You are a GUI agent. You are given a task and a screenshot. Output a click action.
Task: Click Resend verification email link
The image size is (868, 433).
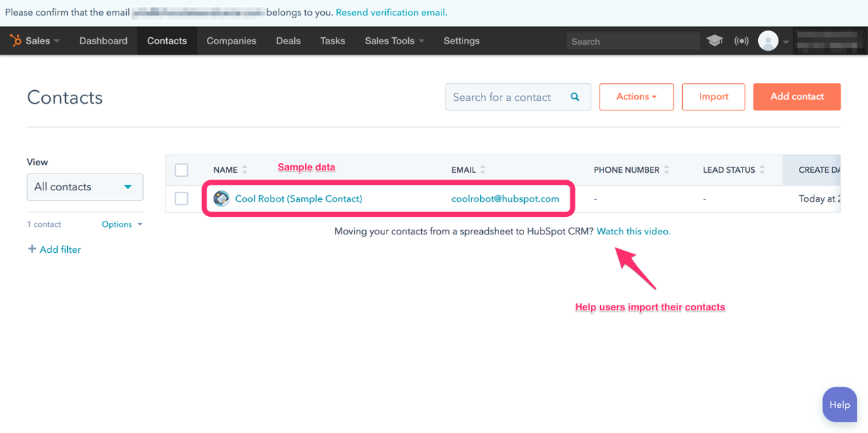point(391,13)
